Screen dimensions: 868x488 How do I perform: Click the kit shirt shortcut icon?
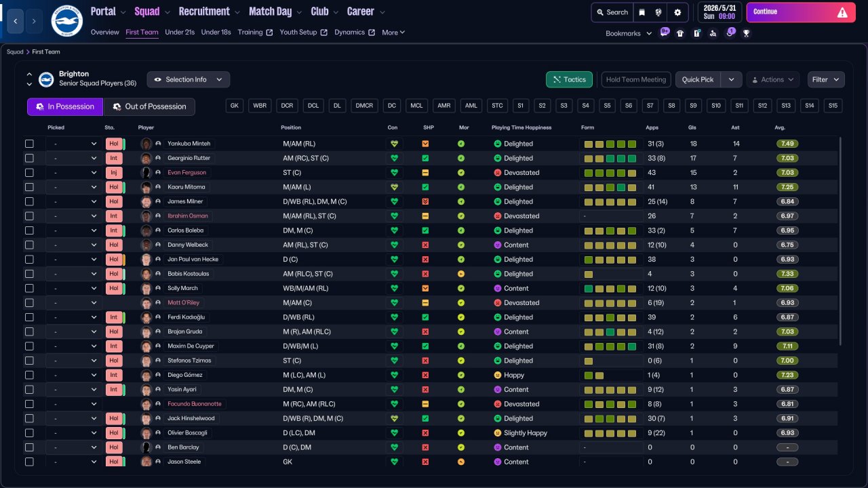(680, 33)
